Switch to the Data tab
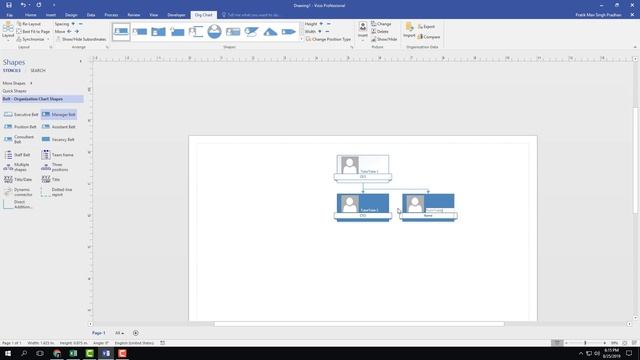This screenshot has width=640, height=360. (91, 15)
